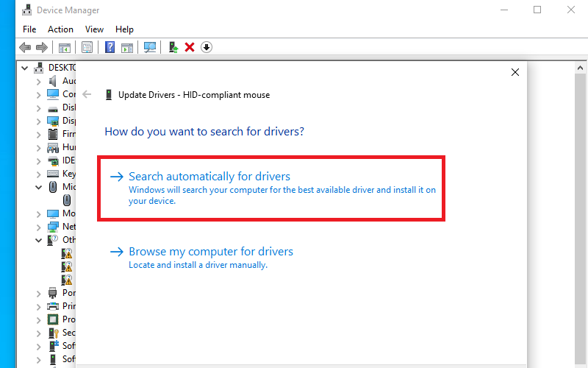Click the Back arrow toolbar icon
The image size is (588, 368).
pos(25,48)
